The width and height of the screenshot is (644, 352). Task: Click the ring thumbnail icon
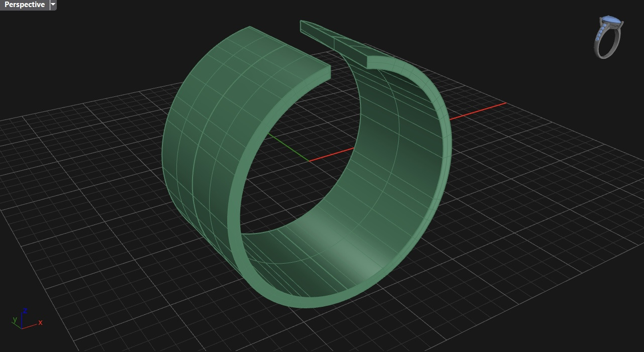pos(609,37)
